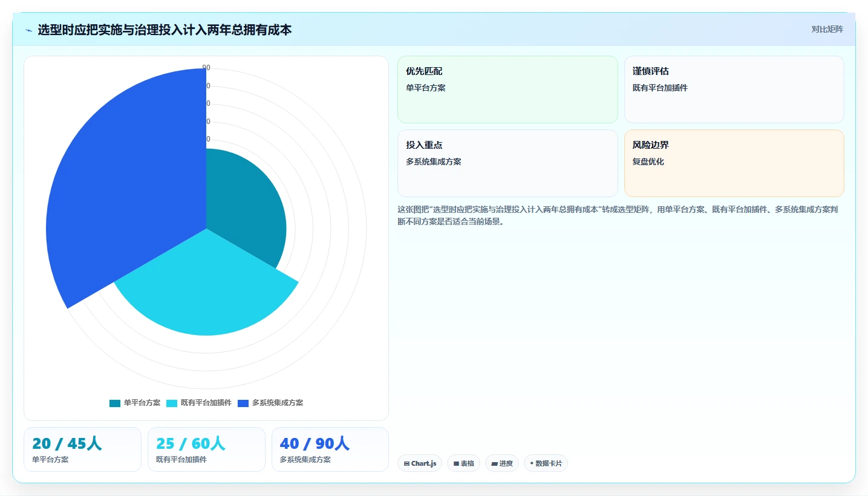Click the 90 axis tick on the chart
This screenshot has height=496, width=868.
tap(206, 68)
